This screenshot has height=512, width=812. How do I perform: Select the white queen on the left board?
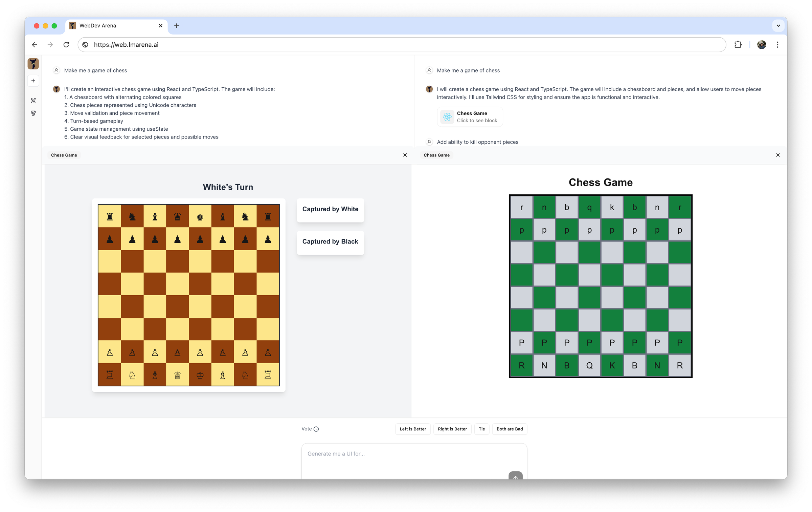[x=177, y=374]
